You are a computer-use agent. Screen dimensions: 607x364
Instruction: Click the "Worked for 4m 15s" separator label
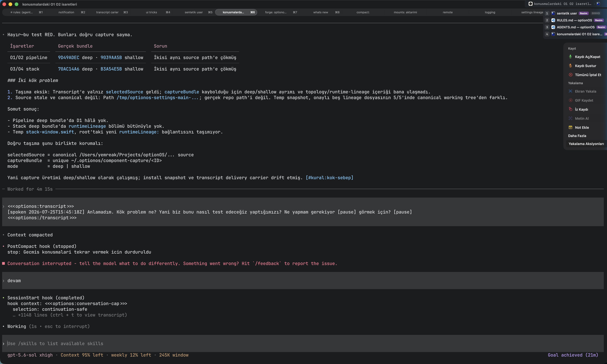(x=30, y=189)
